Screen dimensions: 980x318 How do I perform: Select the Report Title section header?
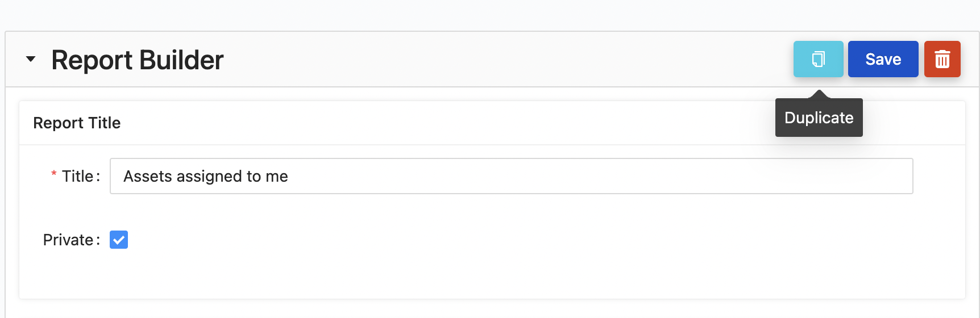click(x=77, y=123)
